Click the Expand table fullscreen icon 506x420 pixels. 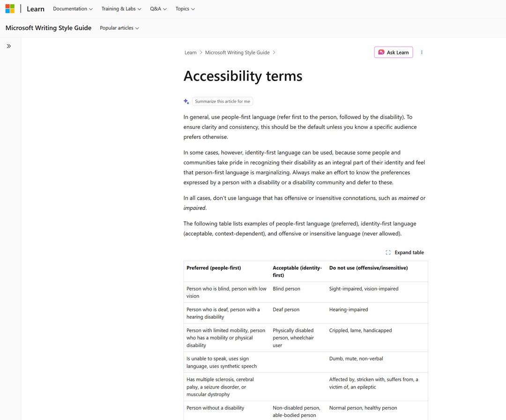pos(388,253)
